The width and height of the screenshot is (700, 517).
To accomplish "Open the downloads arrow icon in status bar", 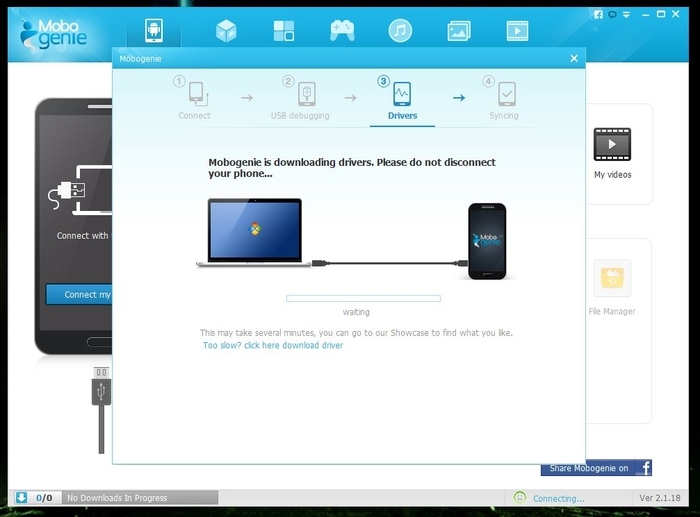I will tap(21, 497).
